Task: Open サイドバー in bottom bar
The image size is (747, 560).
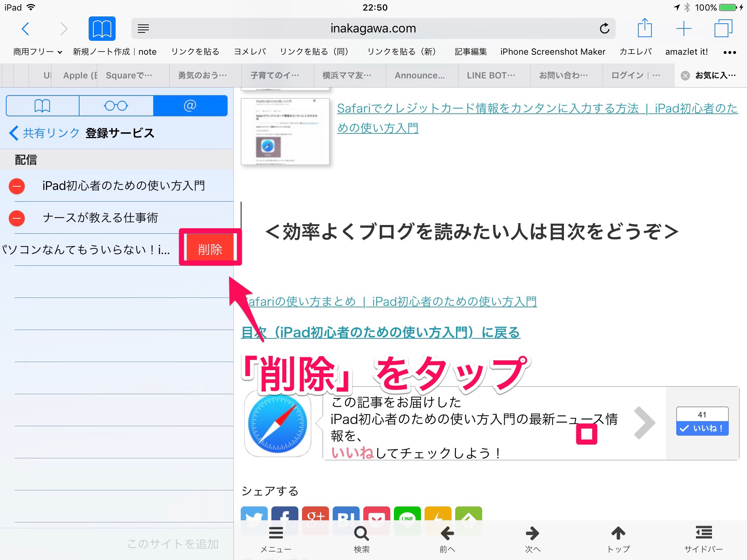Action: click(704, 540)
